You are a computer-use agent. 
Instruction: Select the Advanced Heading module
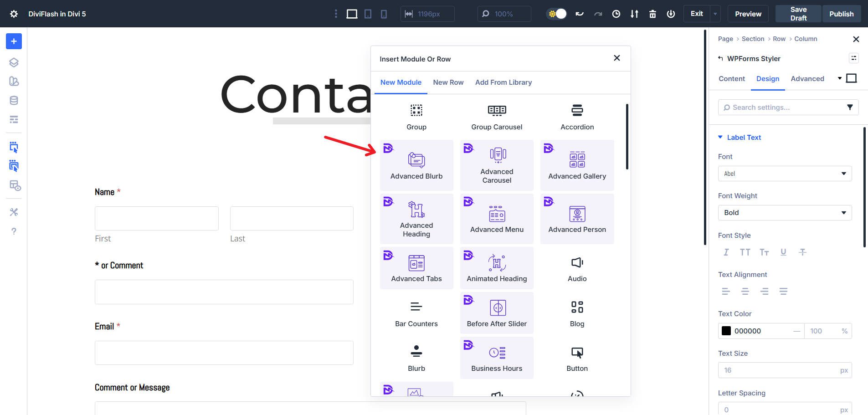[x=416, y=219]
